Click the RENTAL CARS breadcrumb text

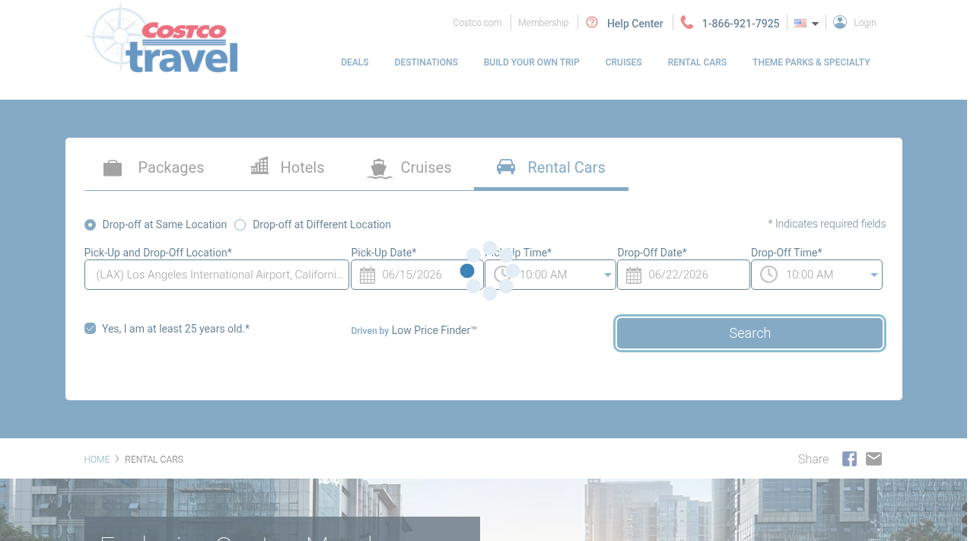click(154, 460)
